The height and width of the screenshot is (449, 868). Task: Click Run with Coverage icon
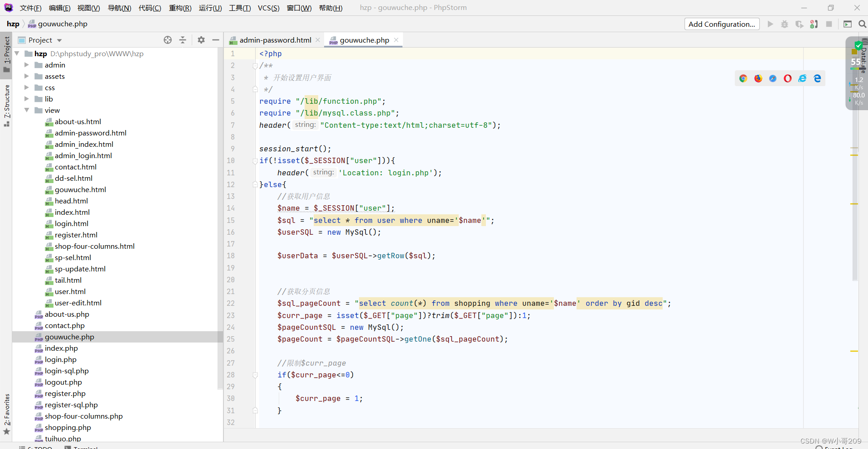click(x=799, y=24)
